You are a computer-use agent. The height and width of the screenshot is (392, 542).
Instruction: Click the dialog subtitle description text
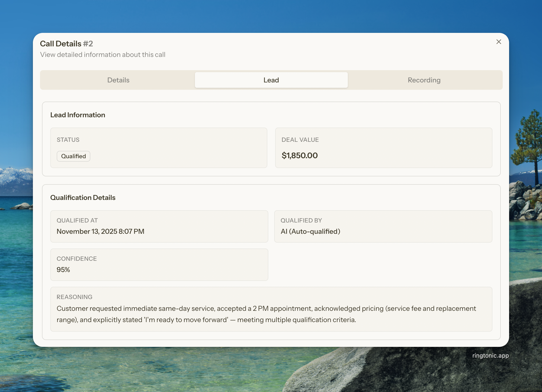pos(103,54)
